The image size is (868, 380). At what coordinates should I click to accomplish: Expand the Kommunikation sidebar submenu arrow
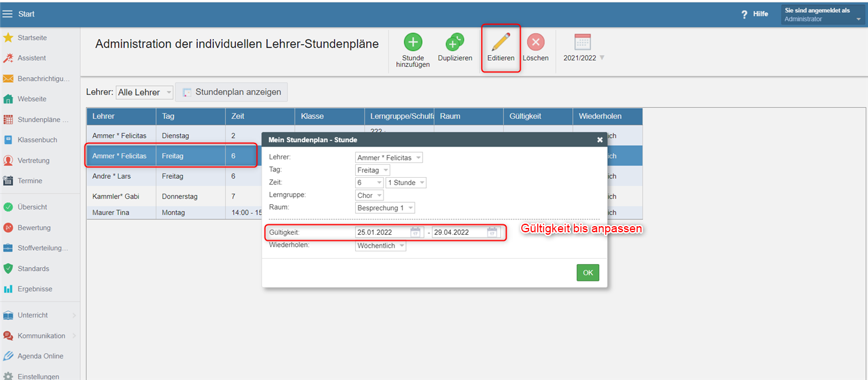74,336
